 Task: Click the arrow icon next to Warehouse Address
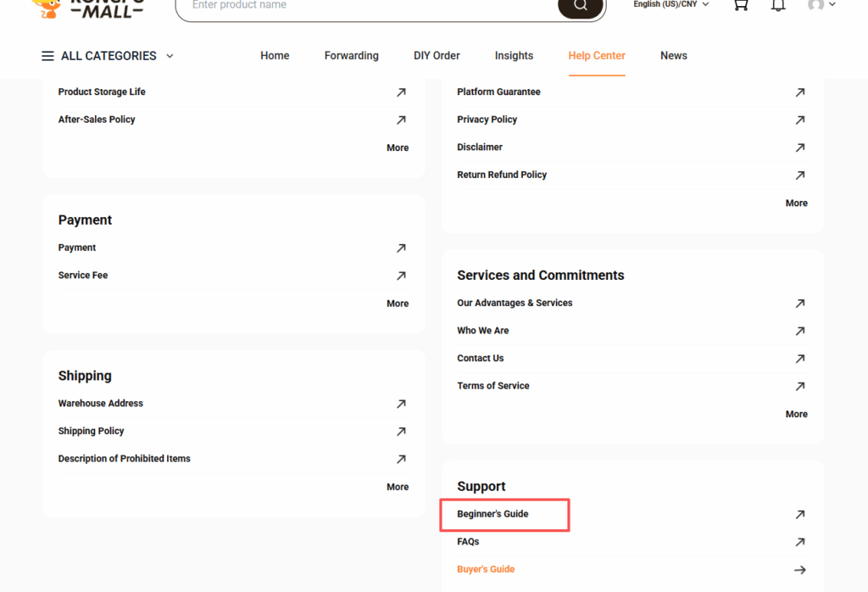pyautogui.click(x=400, y=404)
